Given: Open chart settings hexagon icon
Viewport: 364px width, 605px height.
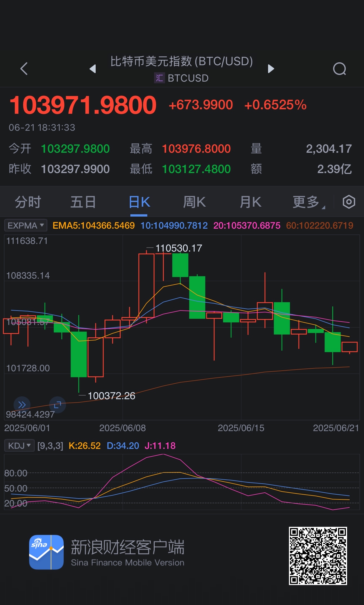Looking at the screenshot, I should click(x=349, y=202).
